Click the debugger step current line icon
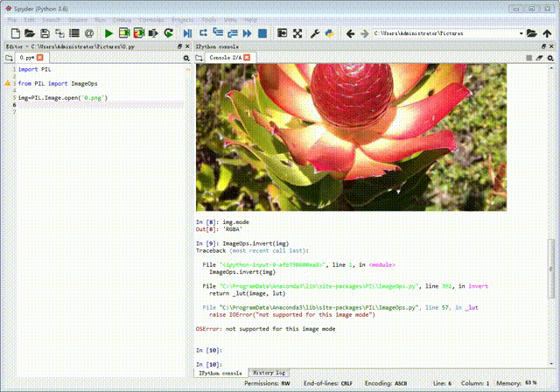 tap(203, 33)
